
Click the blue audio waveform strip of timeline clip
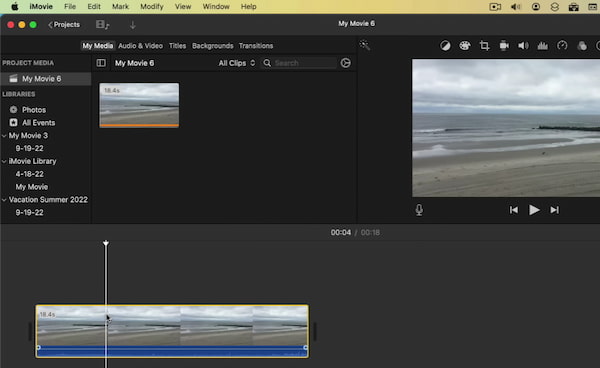172,352
